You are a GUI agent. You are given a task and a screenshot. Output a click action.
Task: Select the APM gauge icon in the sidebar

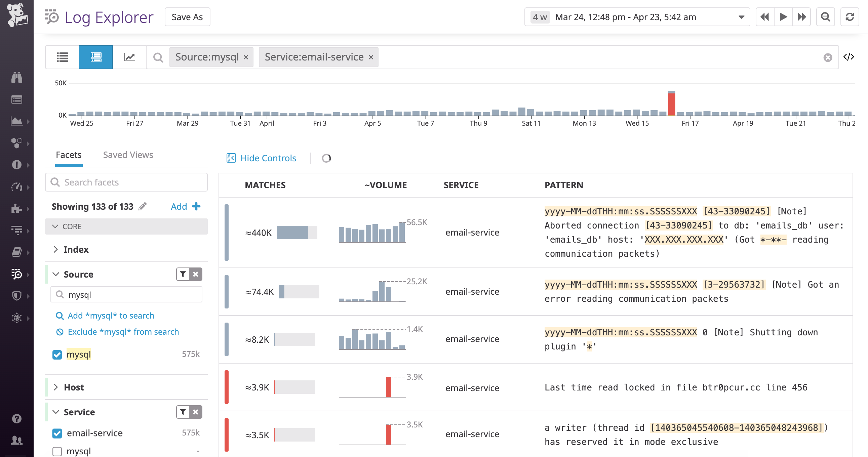pyautogui.click(x=17, y=187)
